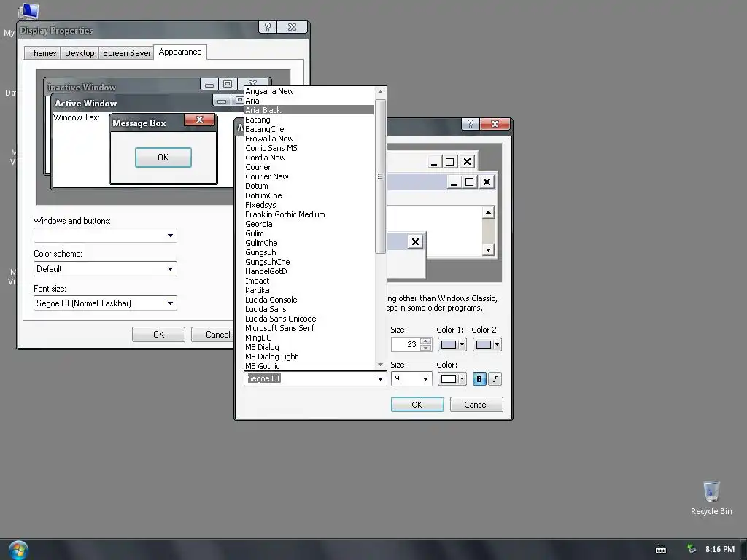
Task: Toggle the Bold font button
Action: (x=479, y=379)
